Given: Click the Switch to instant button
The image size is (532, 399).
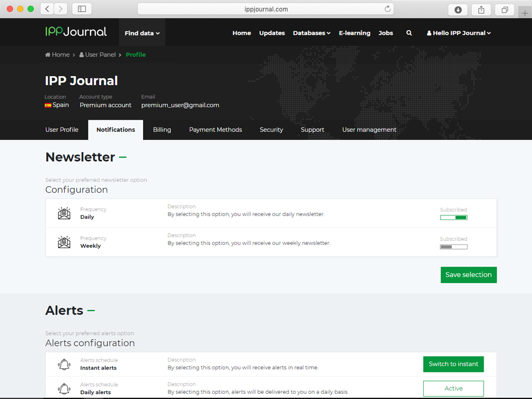Looking at the screenshot, I should (453, 364).
